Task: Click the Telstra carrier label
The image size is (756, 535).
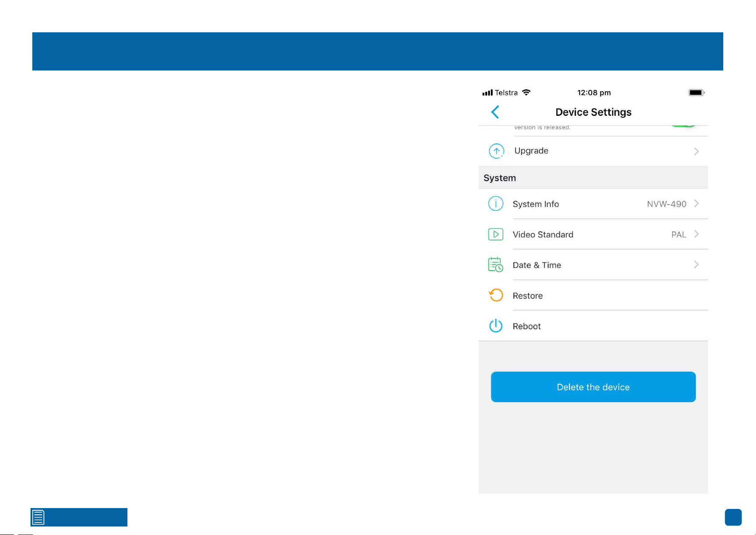Action: (506, 92)
